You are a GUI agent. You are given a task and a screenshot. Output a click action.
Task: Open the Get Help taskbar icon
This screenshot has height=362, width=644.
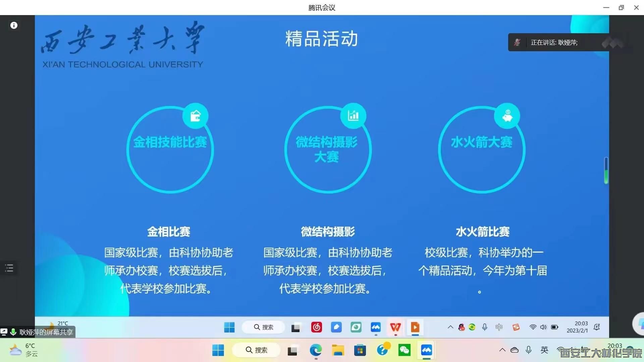[382, 350]
